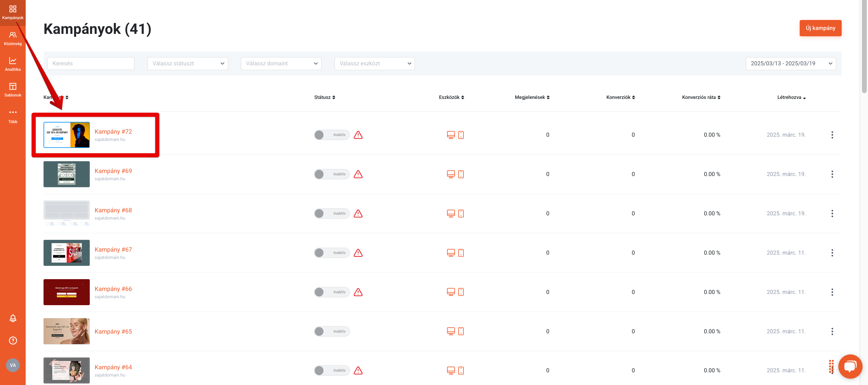
Task: Open the VA user avatar menu
Action: (13, 365)
